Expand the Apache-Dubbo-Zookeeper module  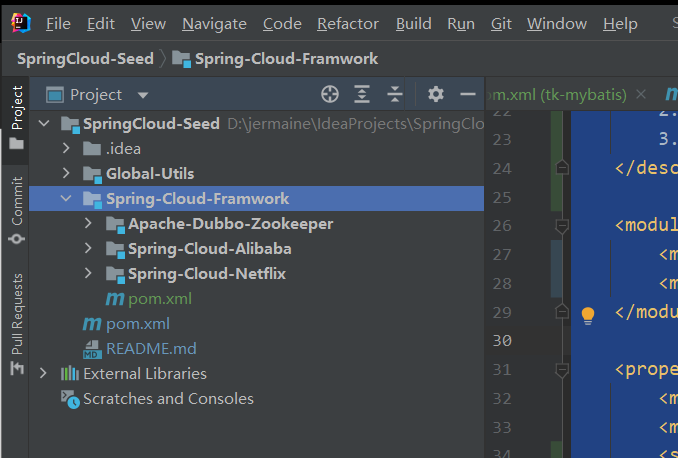tap(88, 224)
